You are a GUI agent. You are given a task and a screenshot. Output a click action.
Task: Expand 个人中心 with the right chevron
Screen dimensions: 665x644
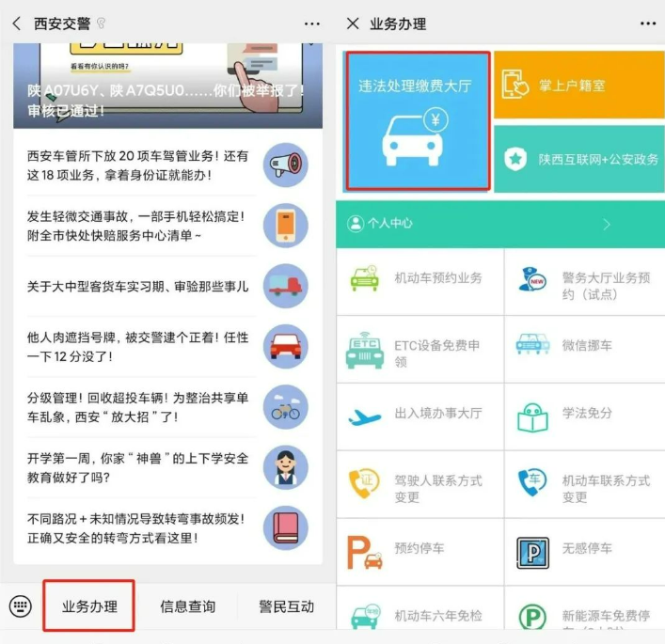(x=607, y=225)
